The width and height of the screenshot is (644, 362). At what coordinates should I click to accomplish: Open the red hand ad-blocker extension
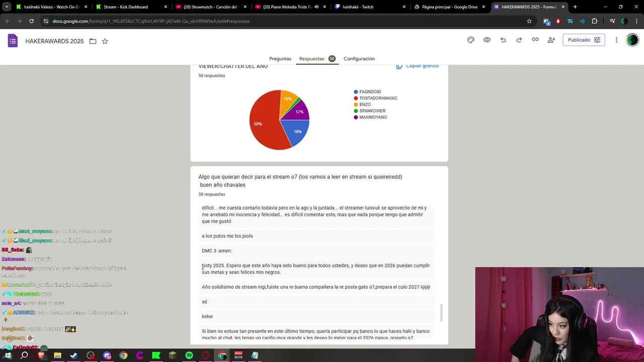(x=558, y=21)
